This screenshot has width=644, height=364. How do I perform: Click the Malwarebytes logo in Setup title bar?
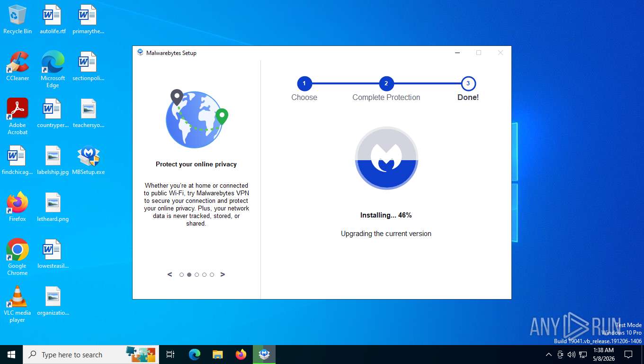tap(140, 53)
